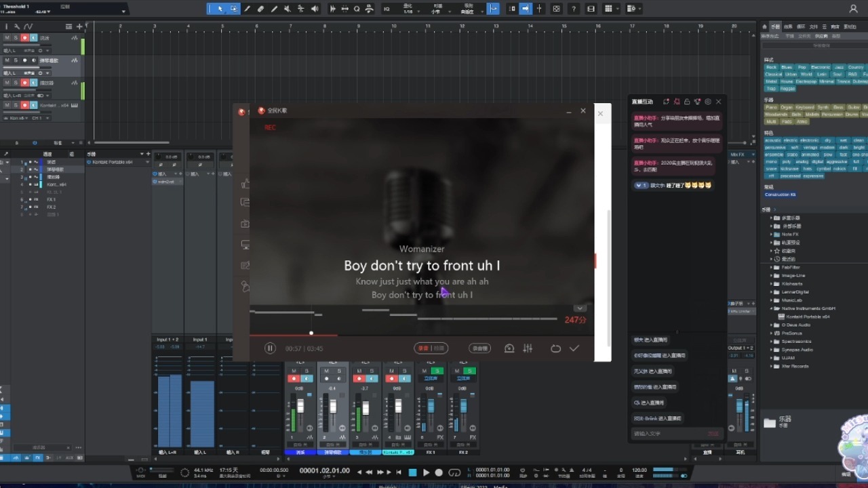Select the Range tool in the toolbar
Image resolution: width=868 pixels, height=488 pixels.
click(x=233, y=9)
